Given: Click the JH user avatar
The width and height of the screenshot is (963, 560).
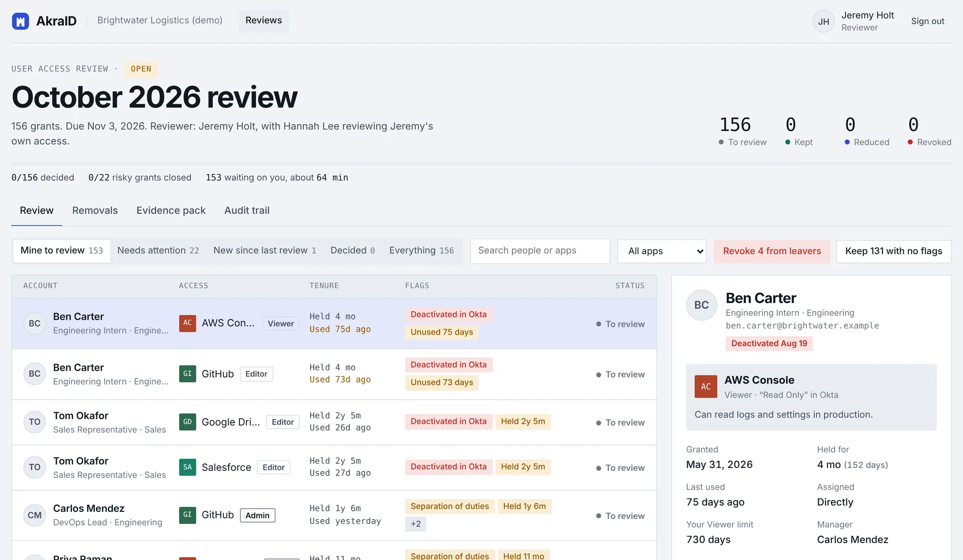Looking at the screenshot, I should pos(823,22).
